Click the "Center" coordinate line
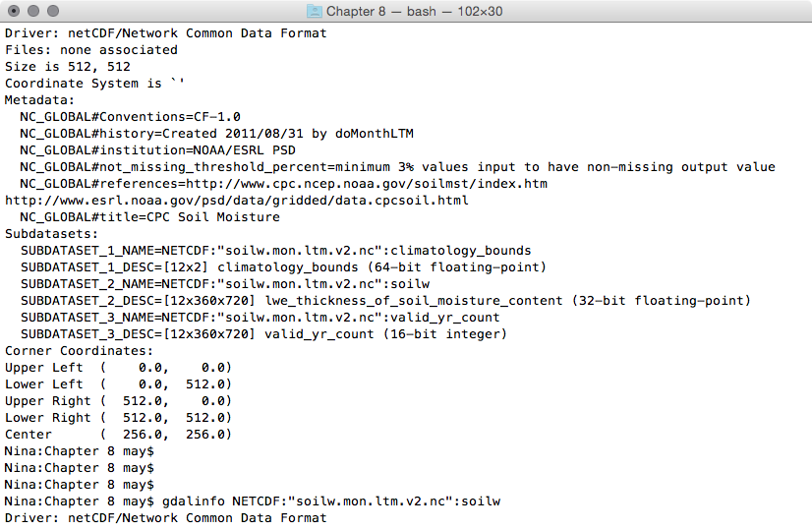Screen dimensions: 812x530 click(118, 435)
